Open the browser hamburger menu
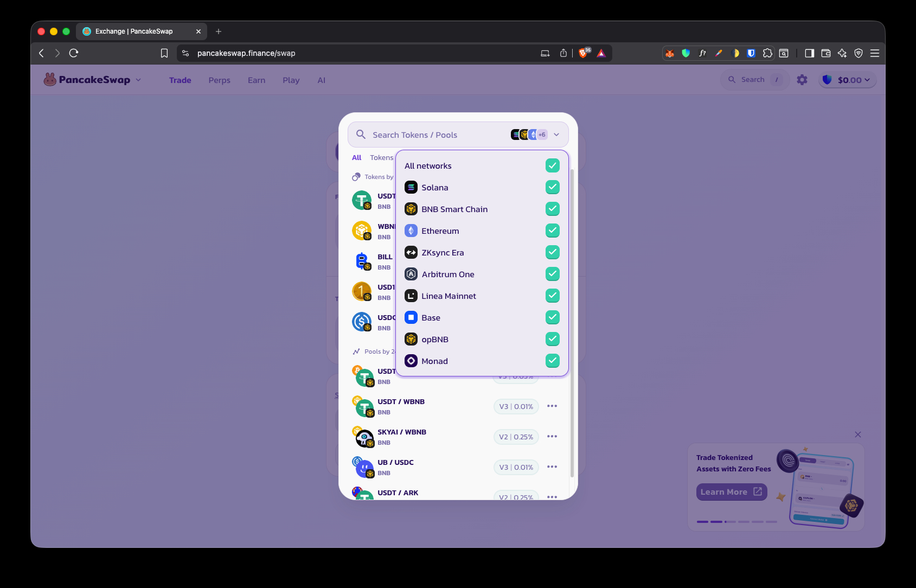The image size is (916, 588). 875,53
